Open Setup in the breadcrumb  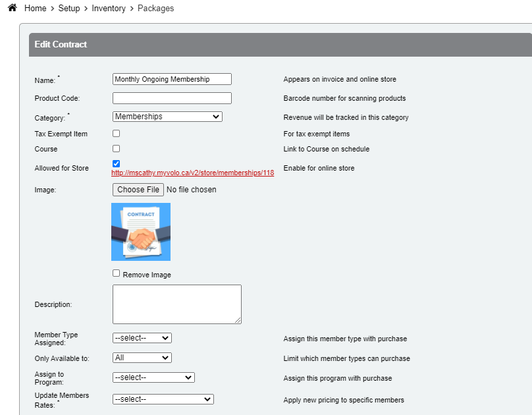pyautogui.click(x=69, y=9)
